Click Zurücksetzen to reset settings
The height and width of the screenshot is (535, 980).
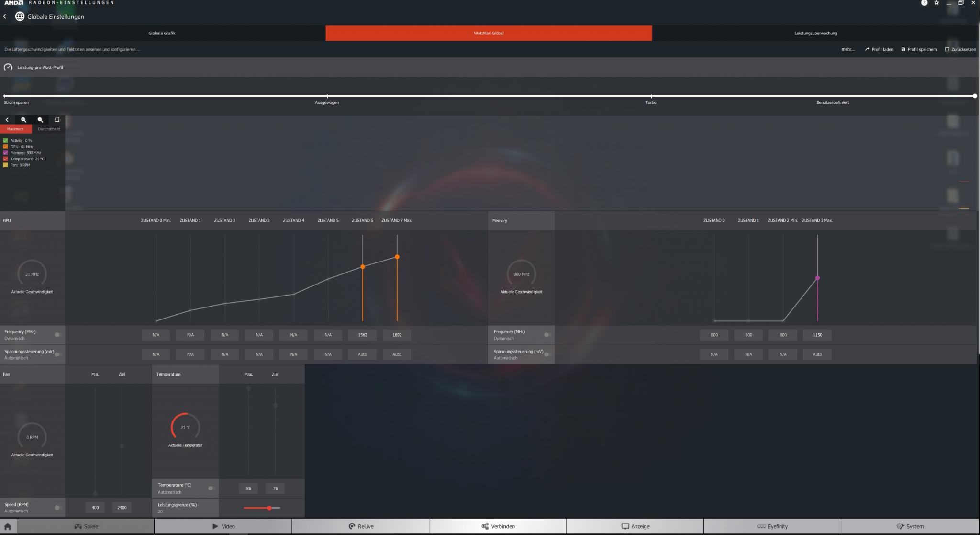[960, 49]
